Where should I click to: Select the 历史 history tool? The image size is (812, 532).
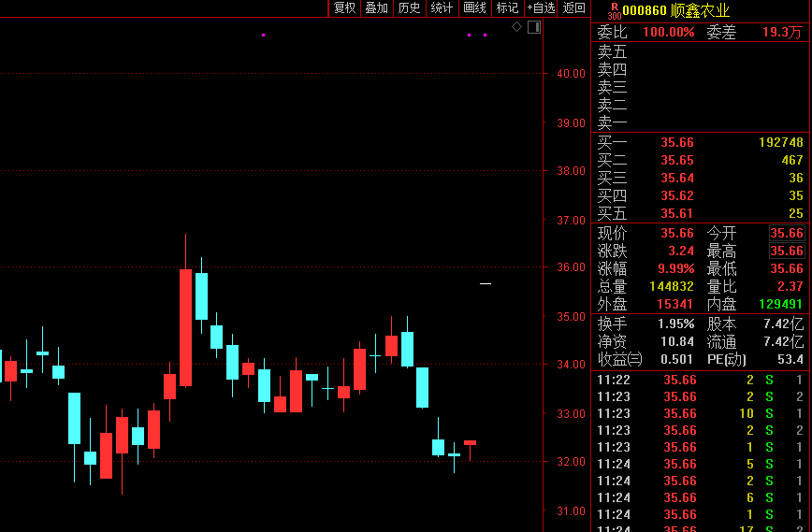pyautogui.click(x=409, y=8)
